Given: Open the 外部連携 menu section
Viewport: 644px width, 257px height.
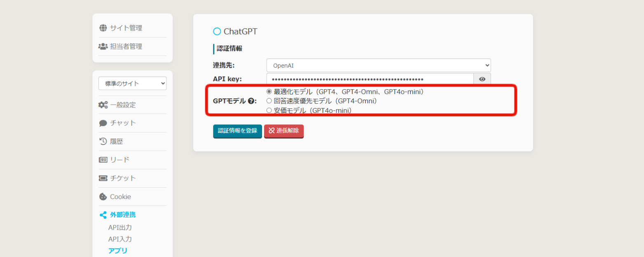Looking at the screenshot, I should click(122, 215).
